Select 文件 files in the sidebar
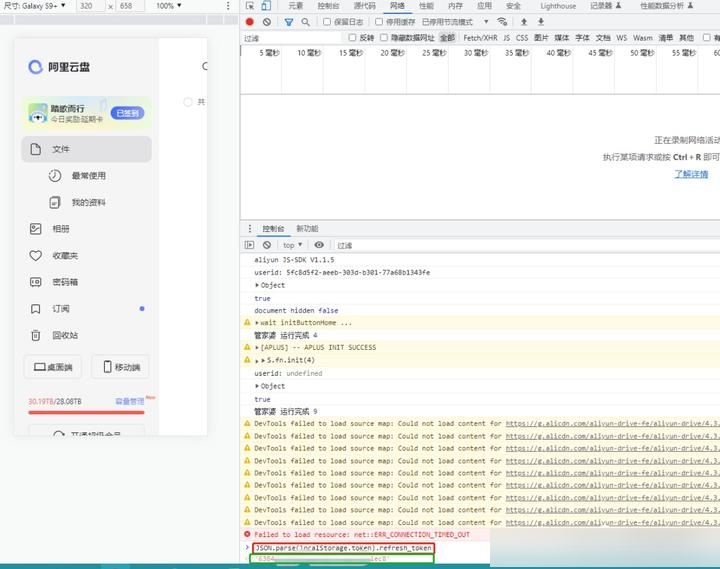 coord(86,149)
